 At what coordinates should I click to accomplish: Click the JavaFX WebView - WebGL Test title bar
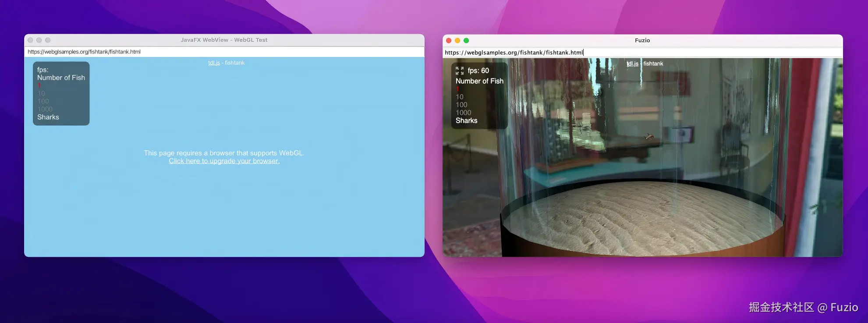pyautogui.click(x=224, y=40)
